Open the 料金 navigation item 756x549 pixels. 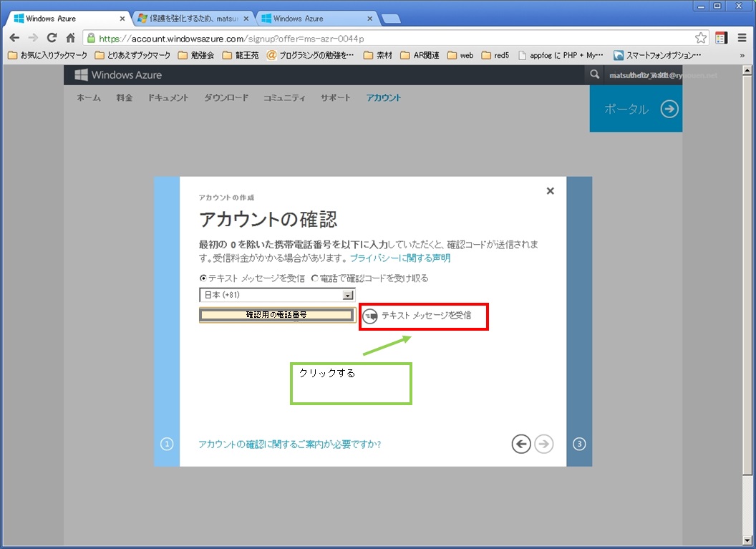tap(125, 98)
